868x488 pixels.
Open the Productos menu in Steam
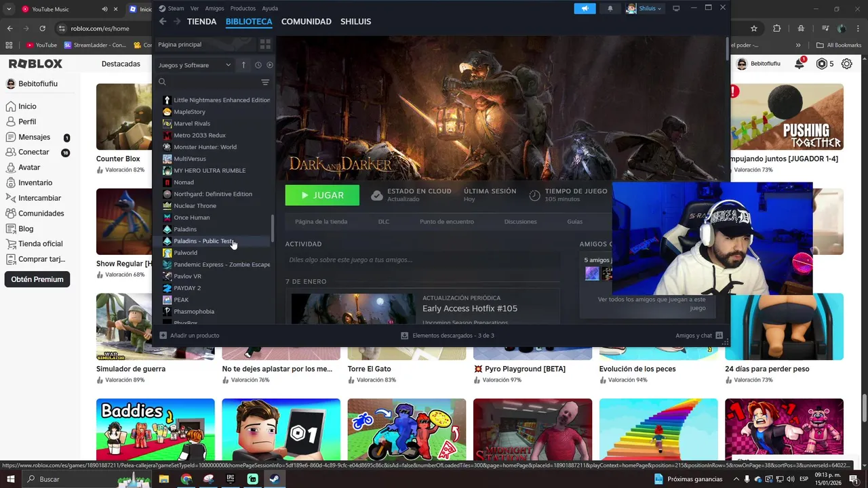tap(243, 8)
